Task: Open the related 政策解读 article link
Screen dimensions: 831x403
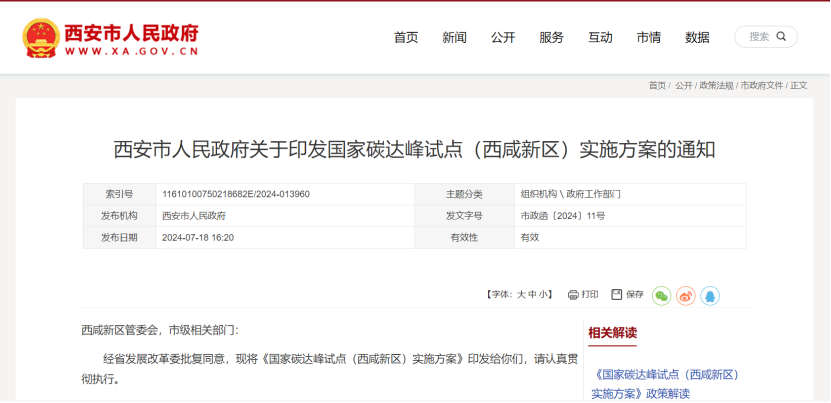Action: click(x=666, y=384)
